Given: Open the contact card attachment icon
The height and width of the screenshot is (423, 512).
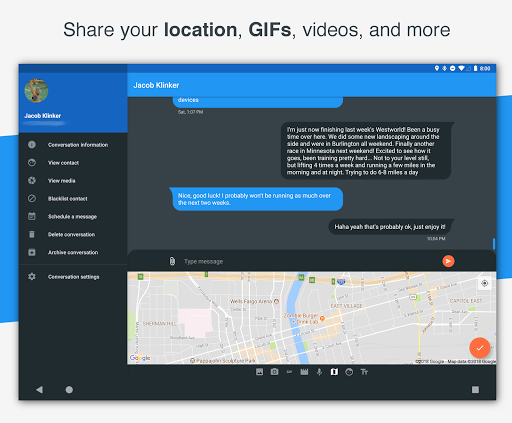Looking at the screenshot, I should (349, 372).
